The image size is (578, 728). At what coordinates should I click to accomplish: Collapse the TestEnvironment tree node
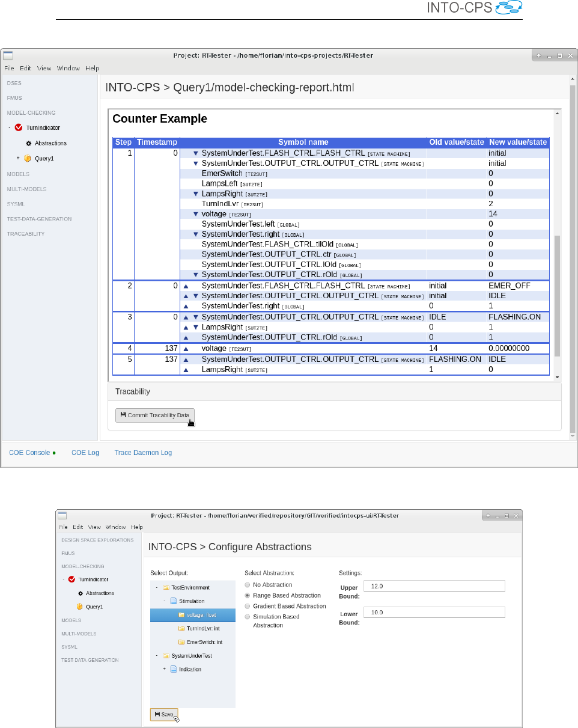click(157, 587)
